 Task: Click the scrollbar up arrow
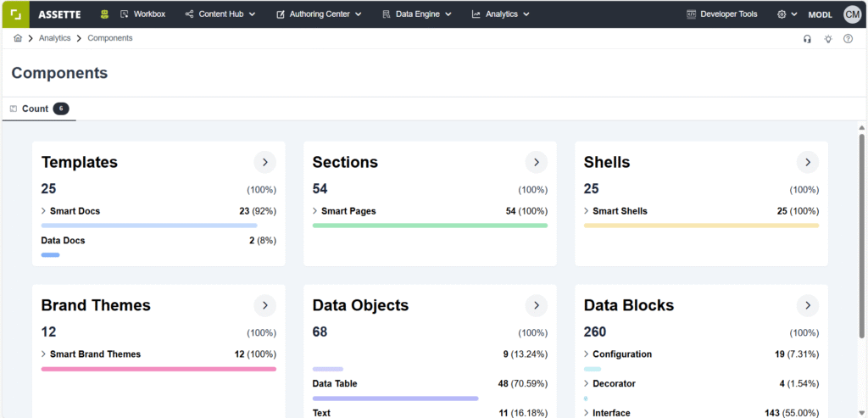tap(861, 127)
